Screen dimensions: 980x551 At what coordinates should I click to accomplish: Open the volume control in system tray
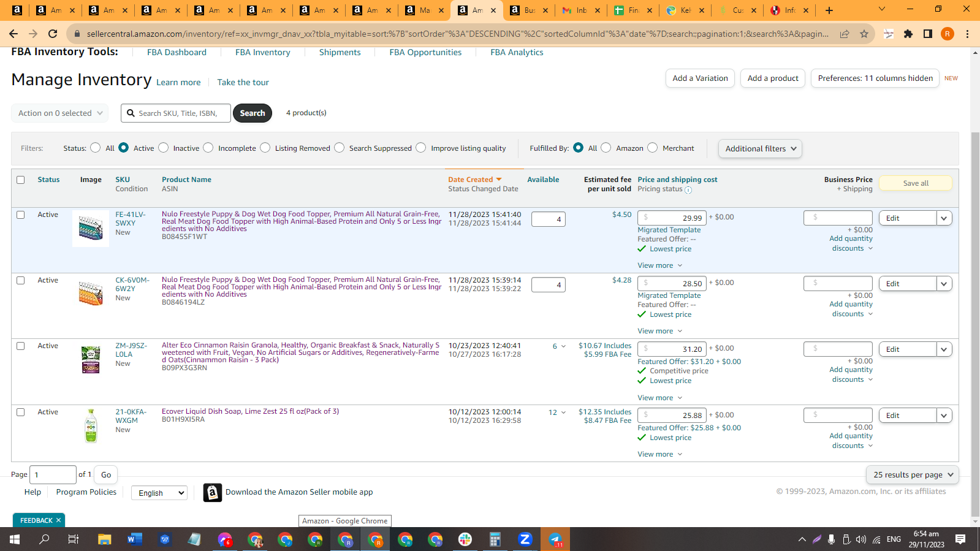tap(861, 539)
